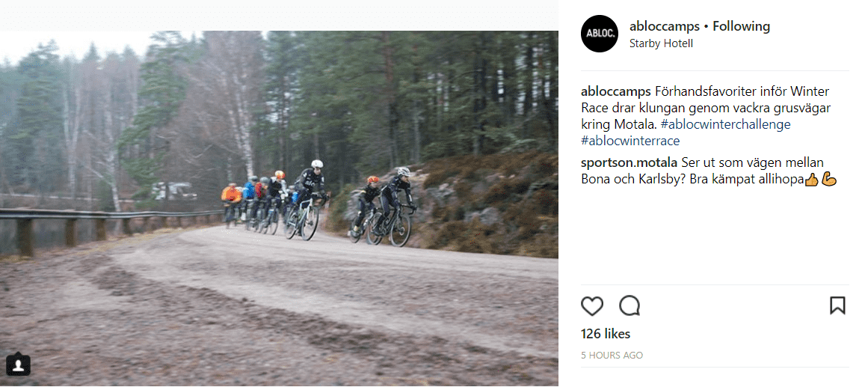Open the 5 HOURS AGO timestamp link
This screenshot has width=868, height=387.
(x=612, y=356)
